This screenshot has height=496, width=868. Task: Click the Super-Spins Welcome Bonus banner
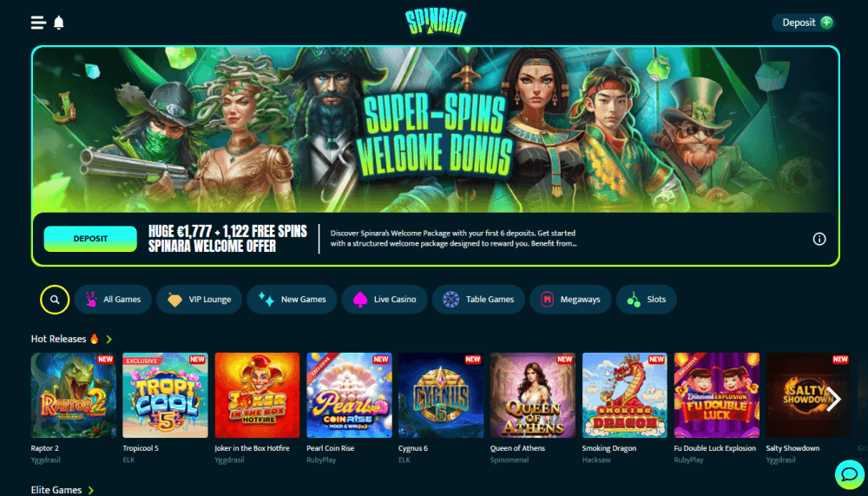click(436, 129)
